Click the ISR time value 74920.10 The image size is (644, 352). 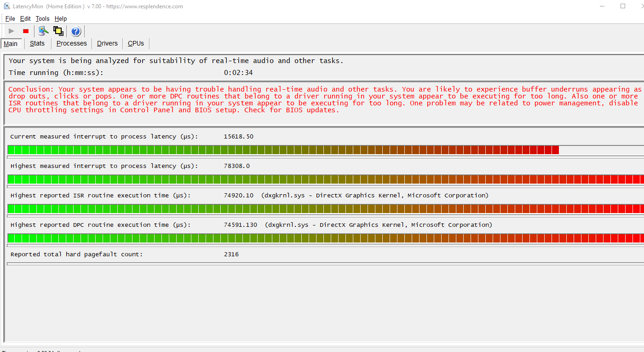239,196
